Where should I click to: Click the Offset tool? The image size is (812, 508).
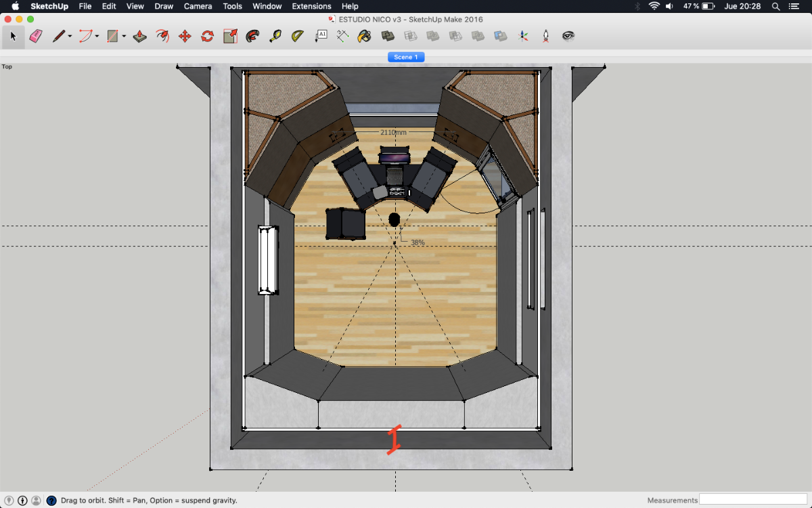click(x=252, y=36)
